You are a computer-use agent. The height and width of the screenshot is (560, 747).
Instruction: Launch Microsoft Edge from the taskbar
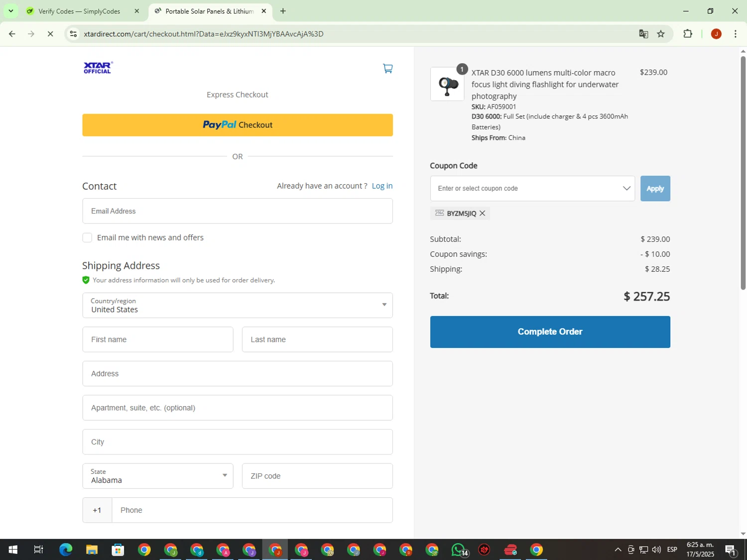(66, 550)
